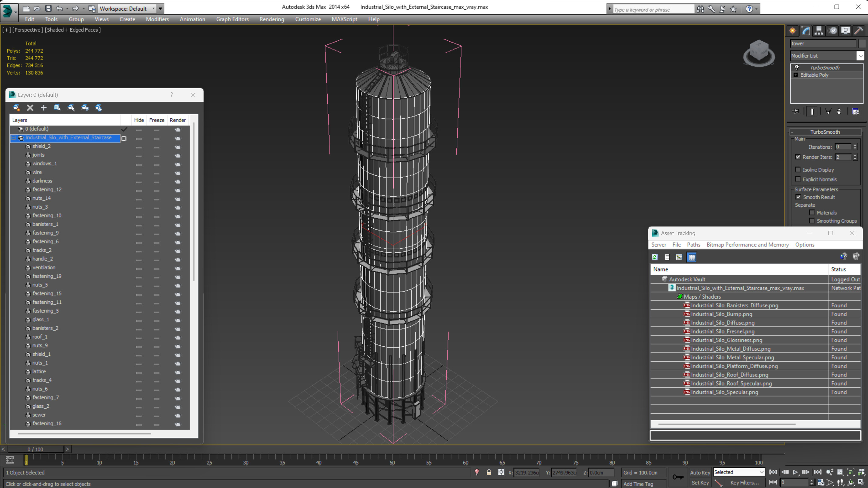This screenshot has height=488, width=868.
Task: Open the Motion command panel tab
Action: (833, 31)
